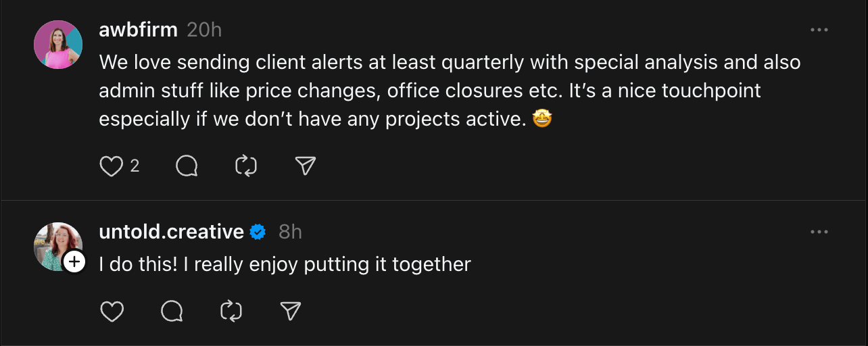This screenshot has height=346, width=868.
Task: Open the 20h timestamp on awbfirm's post
Action: pos(204,30)
